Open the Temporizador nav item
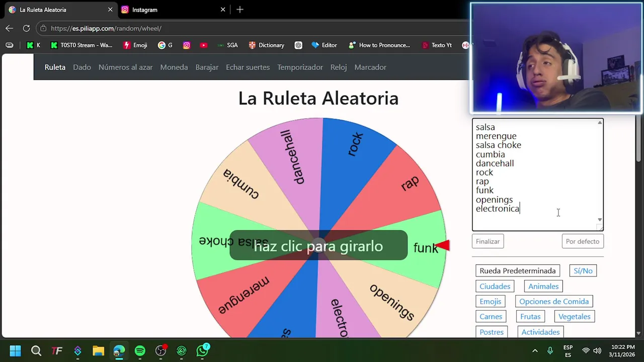The image size is (644, 362). point(300,67)
